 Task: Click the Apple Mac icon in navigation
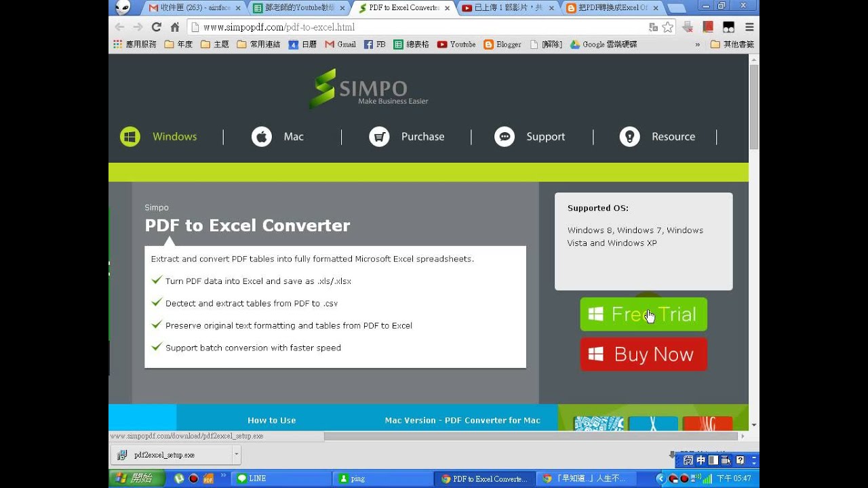(x=262, y=137)
